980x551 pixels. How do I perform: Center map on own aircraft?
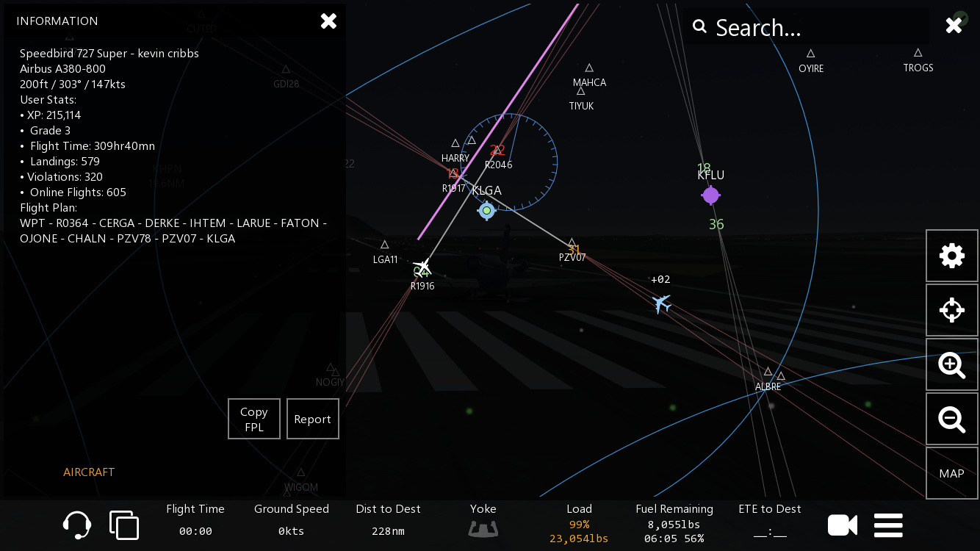[x=952, y=310]
